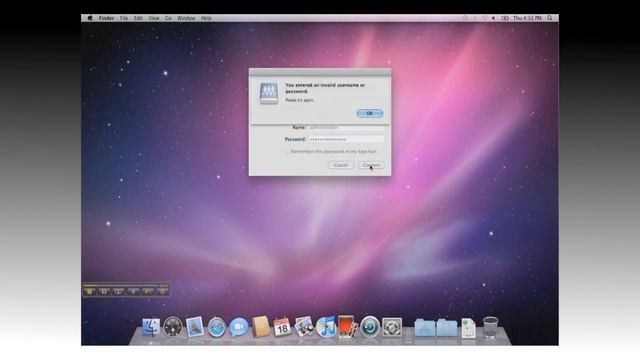Open Time Machine from the Dock

tap(370, 327)
